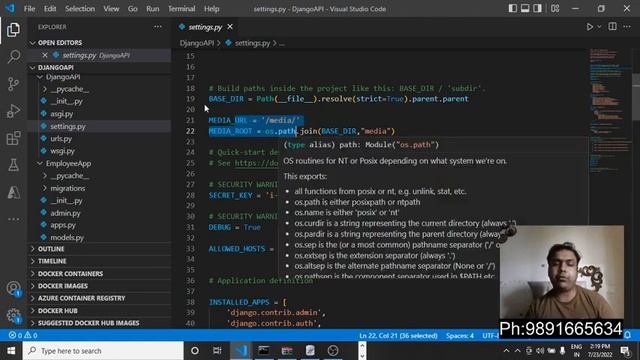Expand Suggested Docker Hub Images section
Image resolution: width=640 pixels, height=360 pixels.
tap(100, 323)
